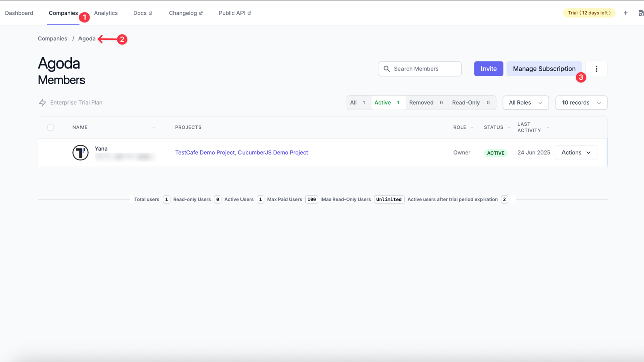Open the TestCafe Demo Project link
644x362 pixels.
click(x=204, y=152)
